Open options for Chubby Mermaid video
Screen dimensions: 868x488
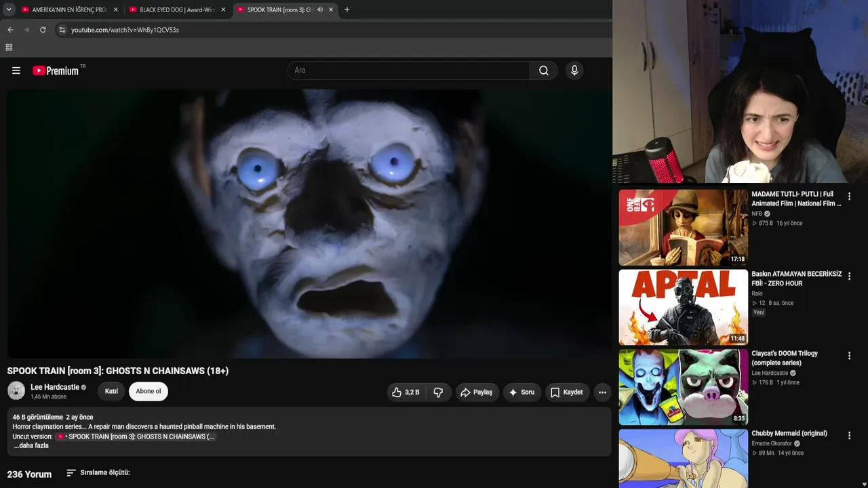pyautogui.click(x=849, y=436)
